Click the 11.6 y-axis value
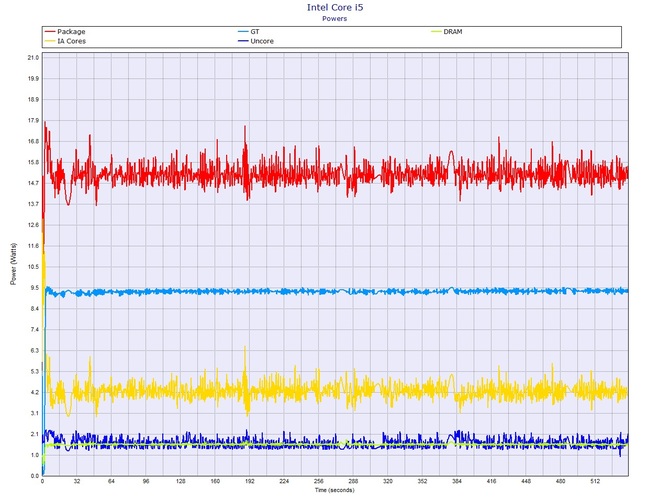 (x=33, y=246)
